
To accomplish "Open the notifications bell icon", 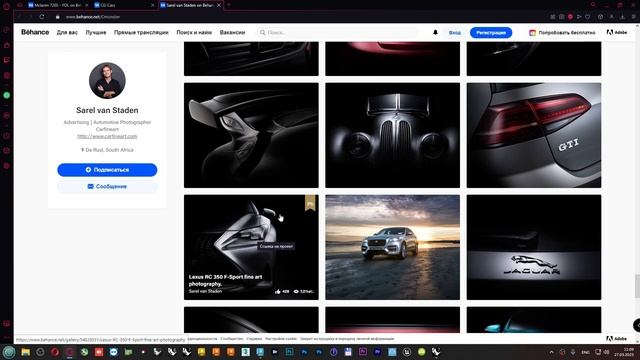I will click(435, 32).
